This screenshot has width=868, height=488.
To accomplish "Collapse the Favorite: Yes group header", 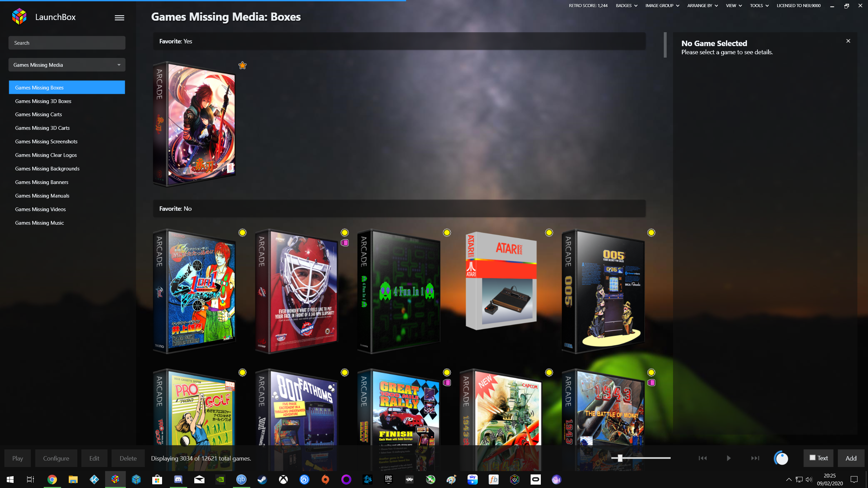I will (399, 41).
